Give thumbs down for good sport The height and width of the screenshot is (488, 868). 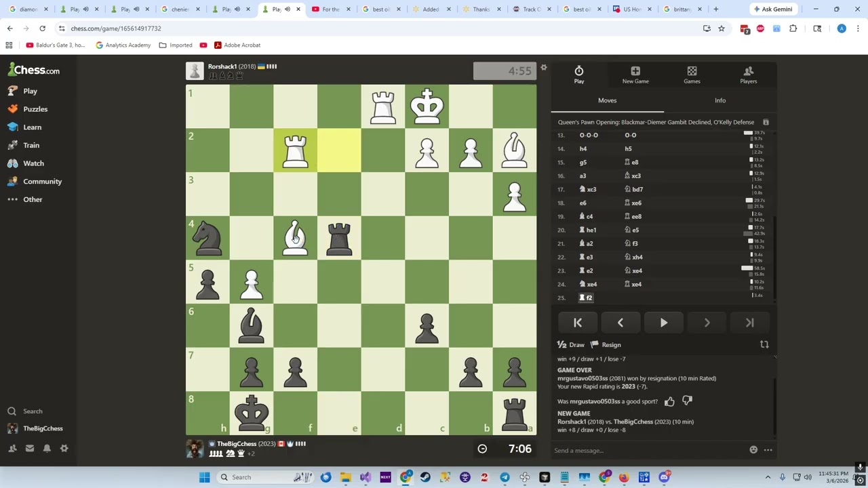(x=687, y=401)
